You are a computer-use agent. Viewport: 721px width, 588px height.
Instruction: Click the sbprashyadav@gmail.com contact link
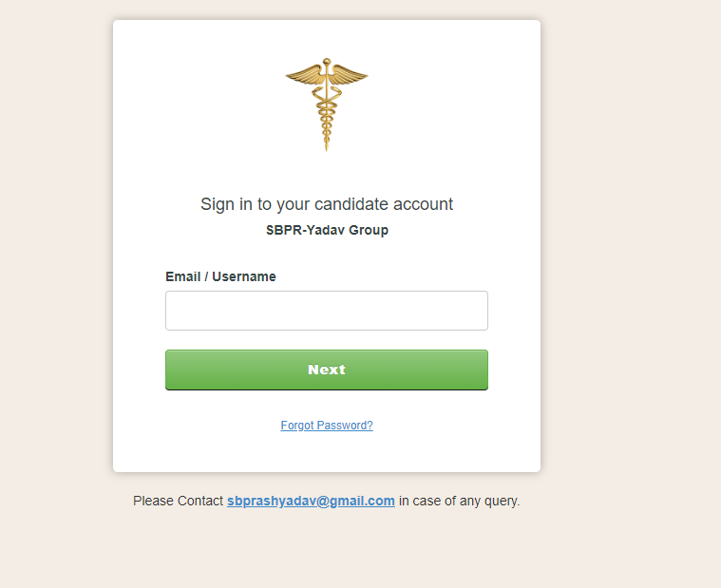(x=311, y=501)
